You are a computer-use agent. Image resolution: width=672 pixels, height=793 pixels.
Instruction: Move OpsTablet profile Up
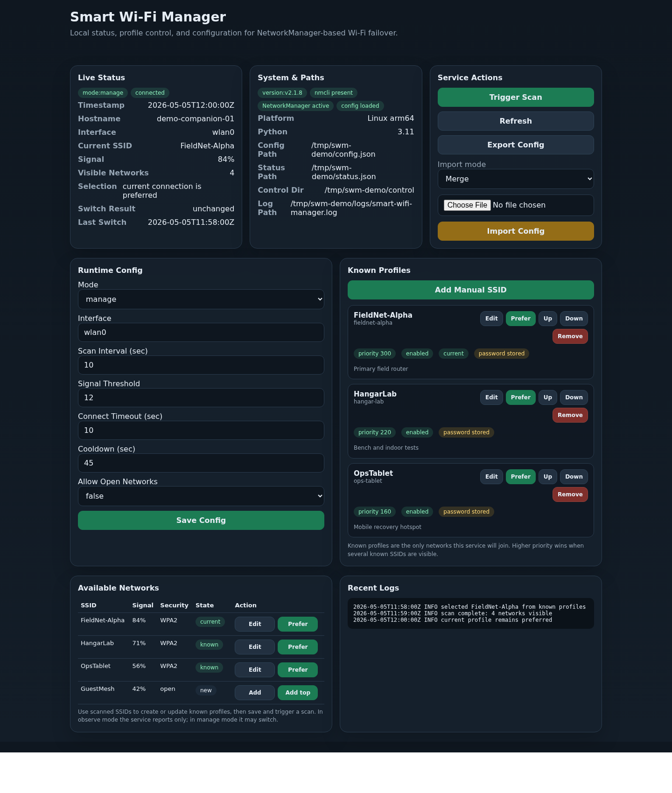pos(548,477)
